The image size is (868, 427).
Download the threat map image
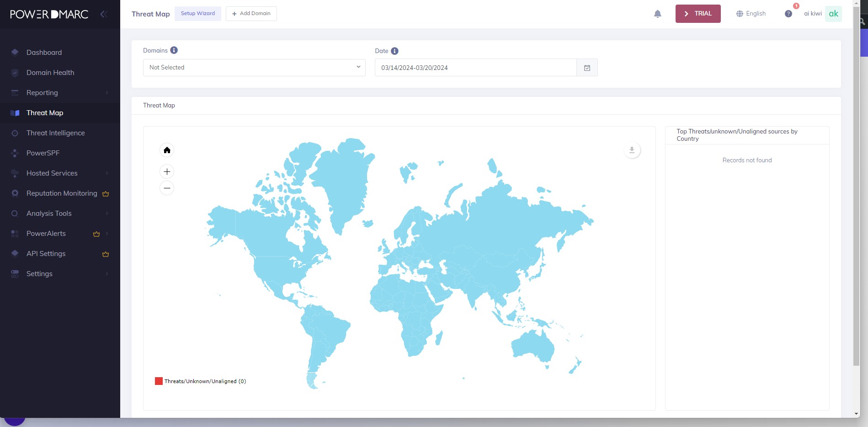click(x=632, y=150)
